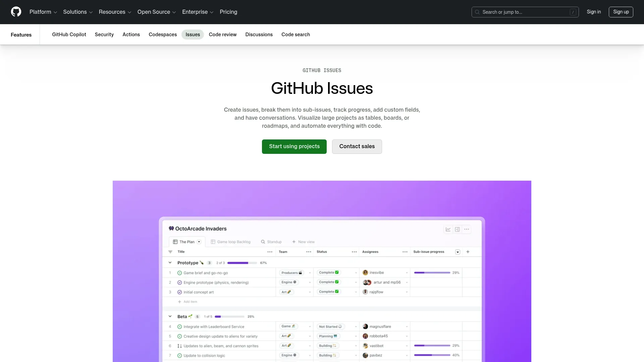Switch to the GitHub Copilot tab
This screenshot has width=644, height=362.
[69, 35]
